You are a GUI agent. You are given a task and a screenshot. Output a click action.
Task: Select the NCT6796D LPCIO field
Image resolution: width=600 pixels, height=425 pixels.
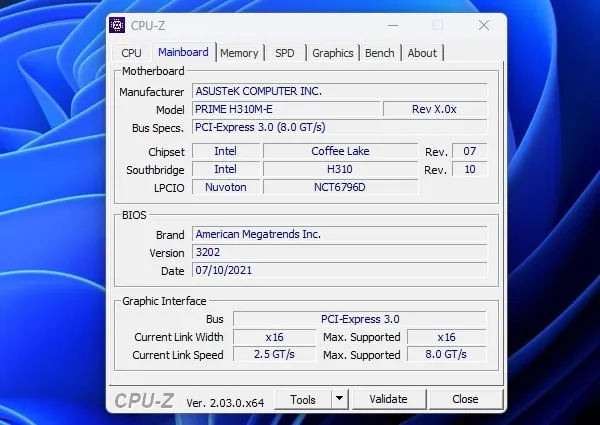pos(340,187)
